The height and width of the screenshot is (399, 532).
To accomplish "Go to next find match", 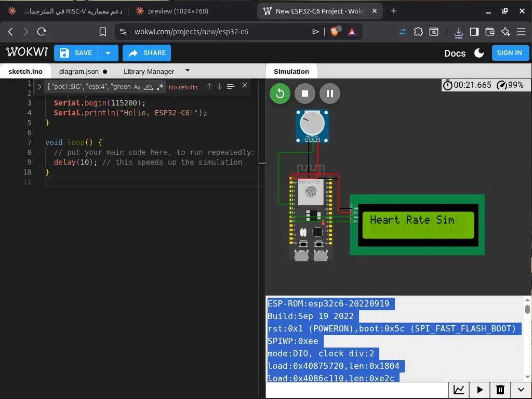I will click(219, 87).
